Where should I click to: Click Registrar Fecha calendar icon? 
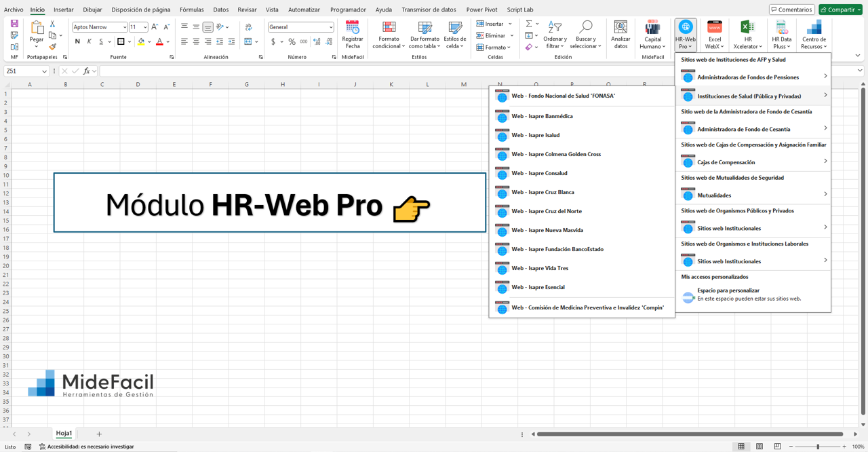(x=353, y=27)
